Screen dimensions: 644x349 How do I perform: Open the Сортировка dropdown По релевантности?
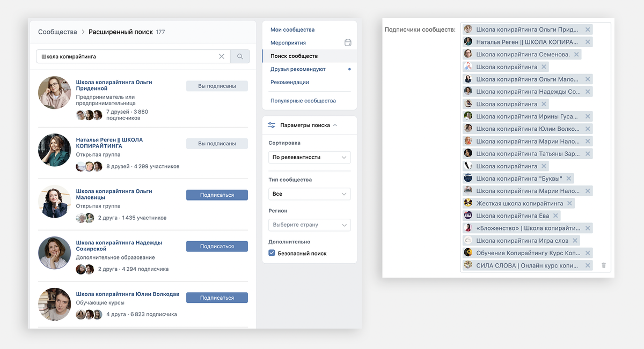[309, 157]
